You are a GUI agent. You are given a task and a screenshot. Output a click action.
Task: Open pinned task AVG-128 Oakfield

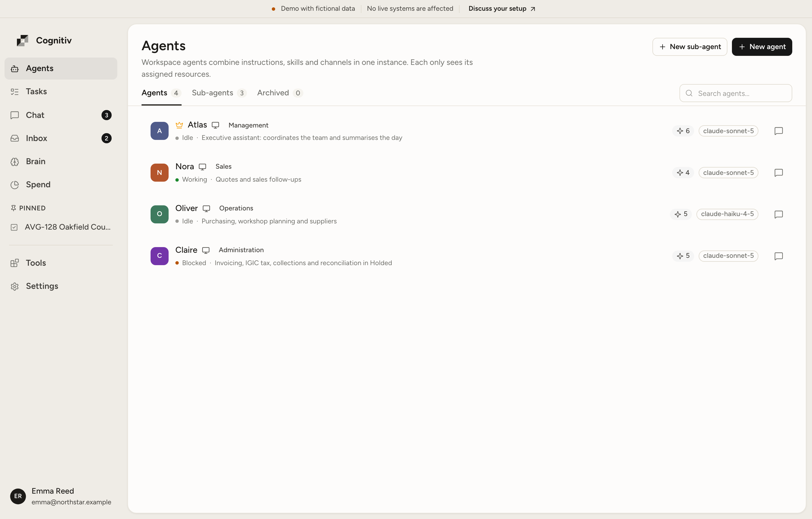click(x=61, y=227)
